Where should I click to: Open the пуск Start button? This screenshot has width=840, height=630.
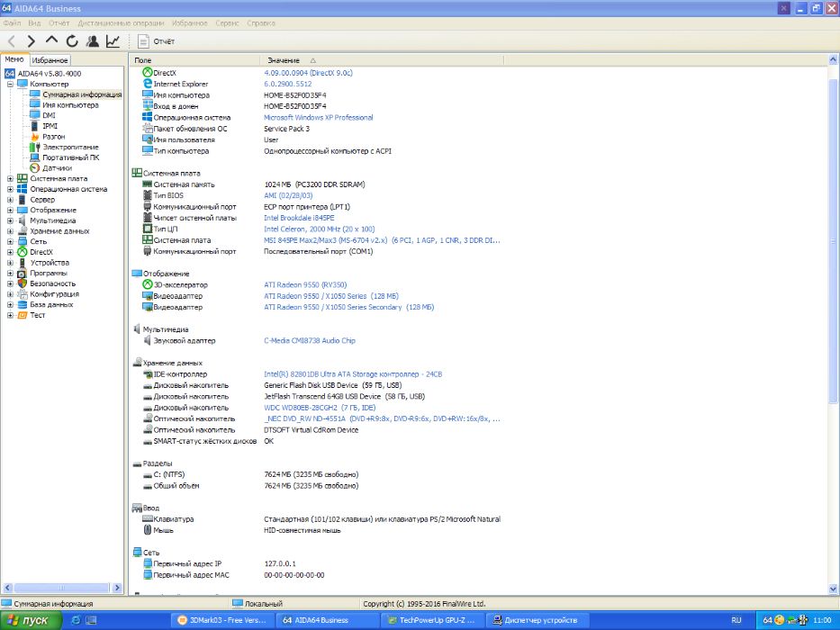click(x=31, y=620)
